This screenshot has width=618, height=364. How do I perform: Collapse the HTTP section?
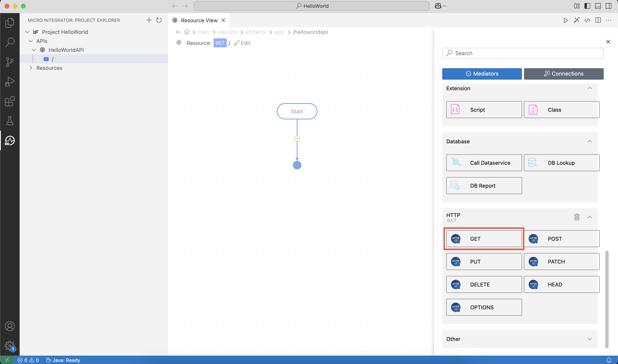point(590,217)
